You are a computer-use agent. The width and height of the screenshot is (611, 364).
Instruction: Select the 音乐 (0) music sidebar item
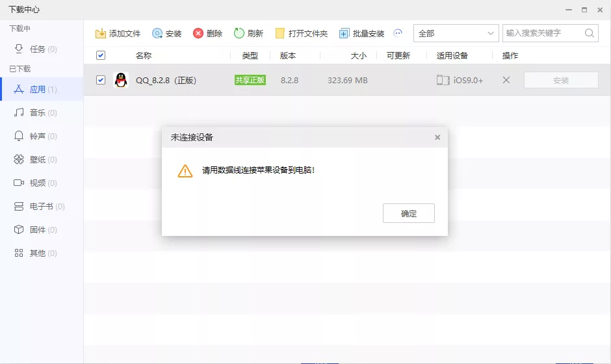click(42, 112)
